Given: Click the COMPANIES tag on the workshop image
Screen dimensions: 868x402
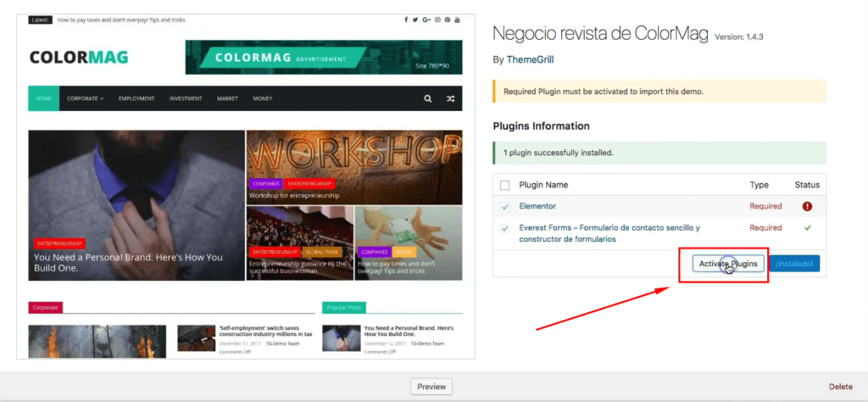Looking at the screenshot, I should coord(265,184).
